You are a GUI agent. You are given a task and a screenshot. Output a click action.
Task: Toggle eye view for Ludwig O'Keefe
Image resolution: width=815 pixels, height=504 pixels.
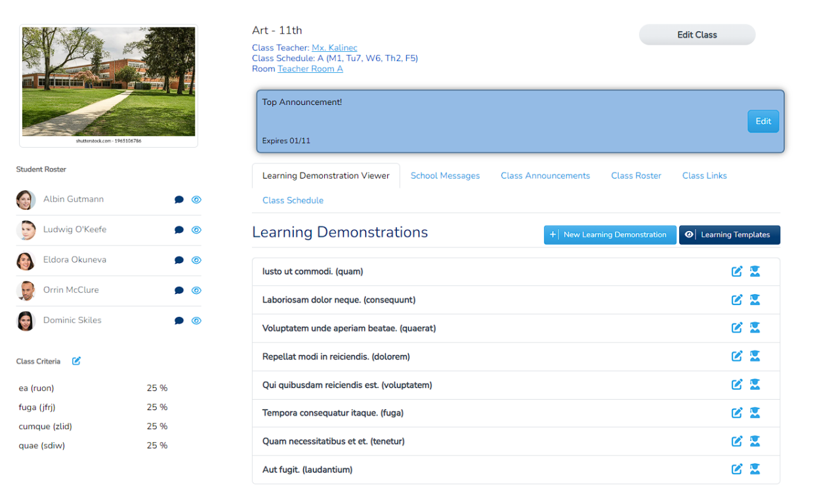(196, 230)
